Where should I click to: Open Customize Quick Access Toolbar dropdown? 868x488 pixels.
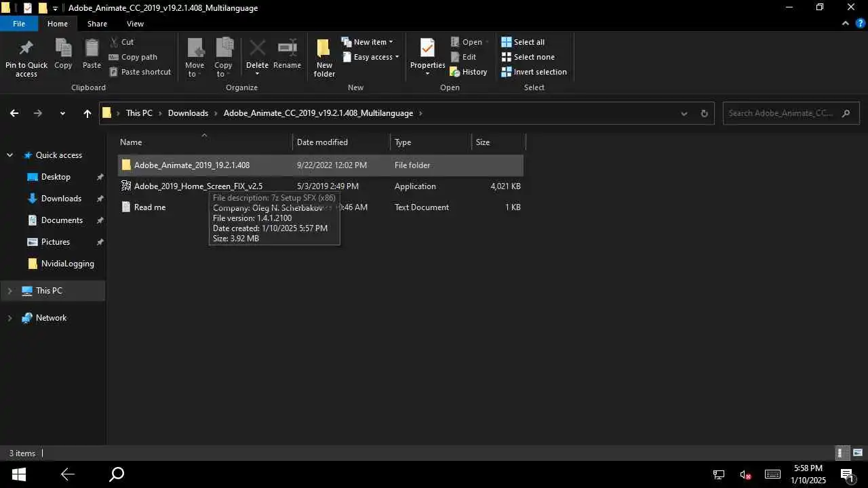55,8
